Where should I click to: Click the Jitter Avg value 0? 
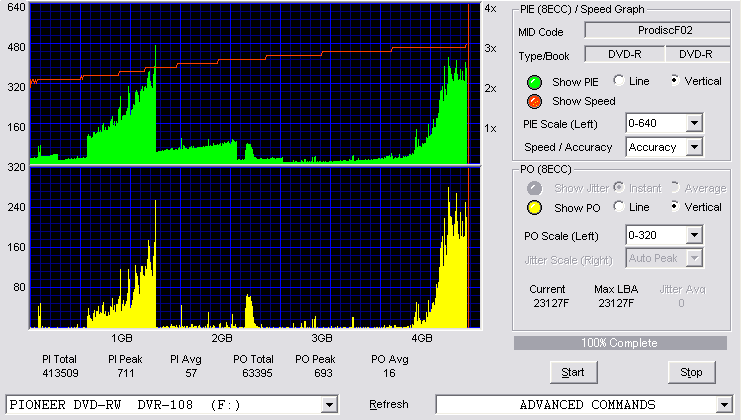[x=681, y=303]
